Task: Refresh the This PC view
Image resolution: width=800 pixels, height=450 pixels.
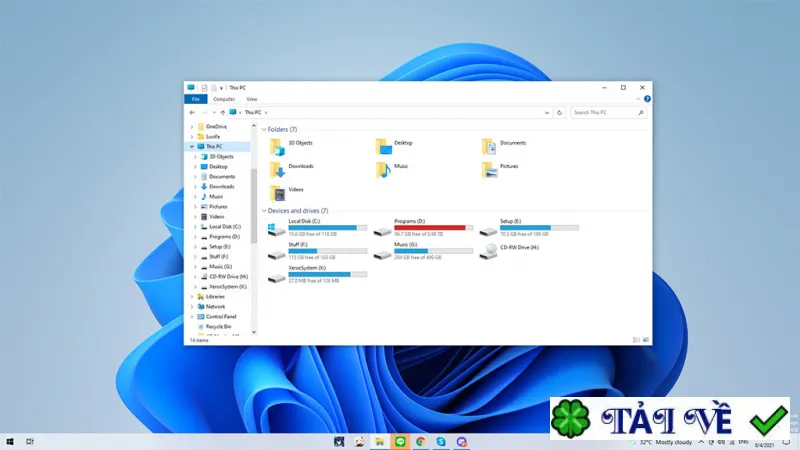Action: (560, 112)
